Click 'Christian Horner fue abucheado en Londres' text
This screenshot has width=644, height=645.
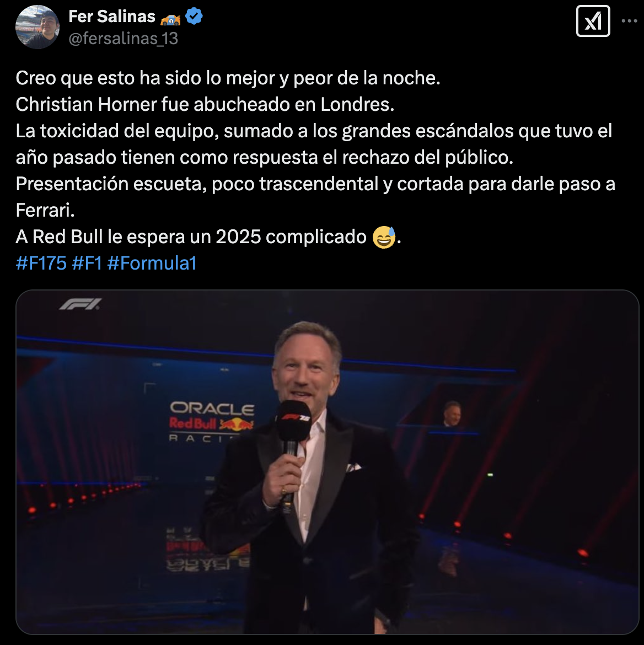(205, 105)
